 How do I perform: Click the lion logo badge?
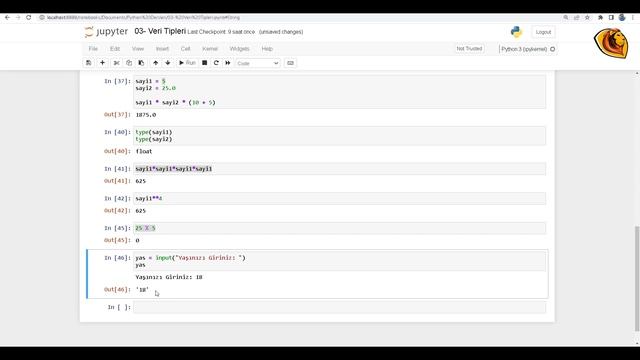click(x=611, y=43)
